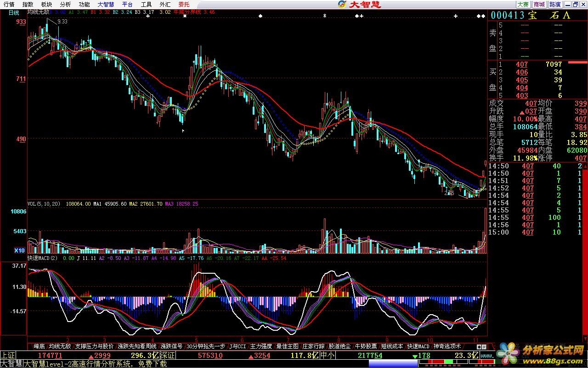
Task: Click the 快速MACD(2) indicator label
Action: [43, 258]
